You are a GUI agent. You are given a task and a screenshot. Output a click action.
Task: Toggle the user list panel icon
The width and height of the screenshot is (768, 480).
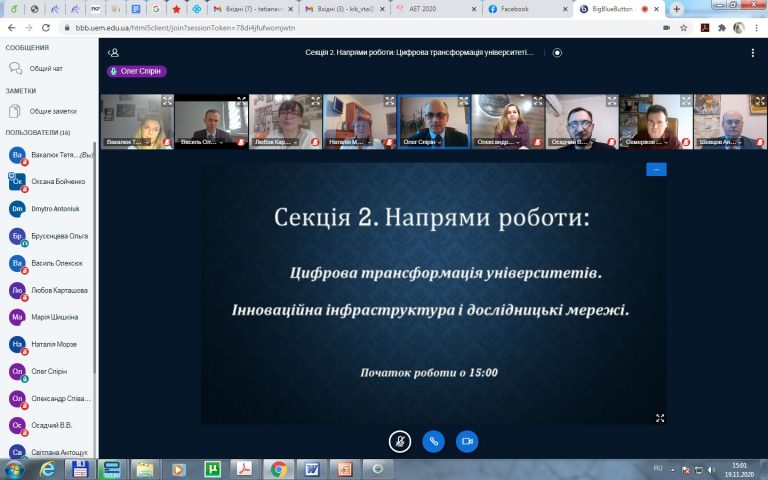point(114,53)
